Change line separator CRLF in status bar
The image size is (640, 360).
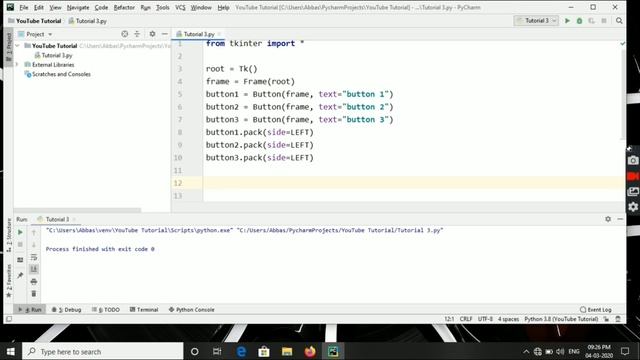[466, 319]
